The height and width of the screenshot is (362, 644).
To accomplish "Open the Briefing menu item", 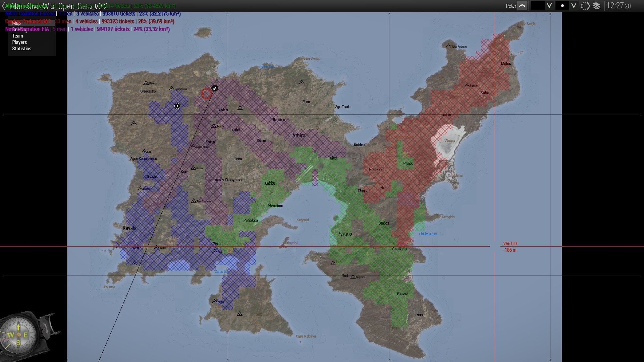I will 19,29.
